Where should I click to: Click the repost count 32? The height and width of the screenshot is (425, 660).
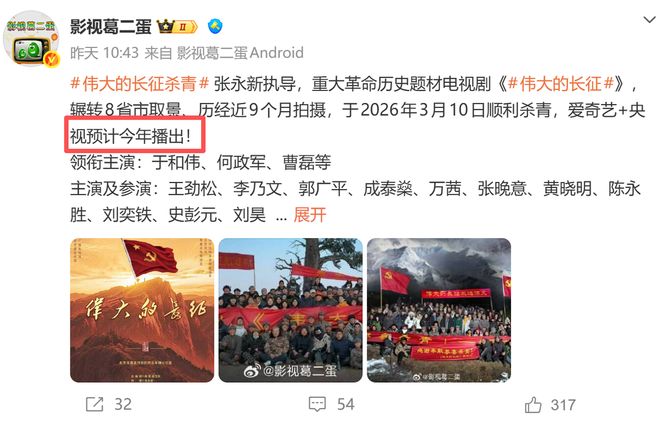(x=123, y=405)
